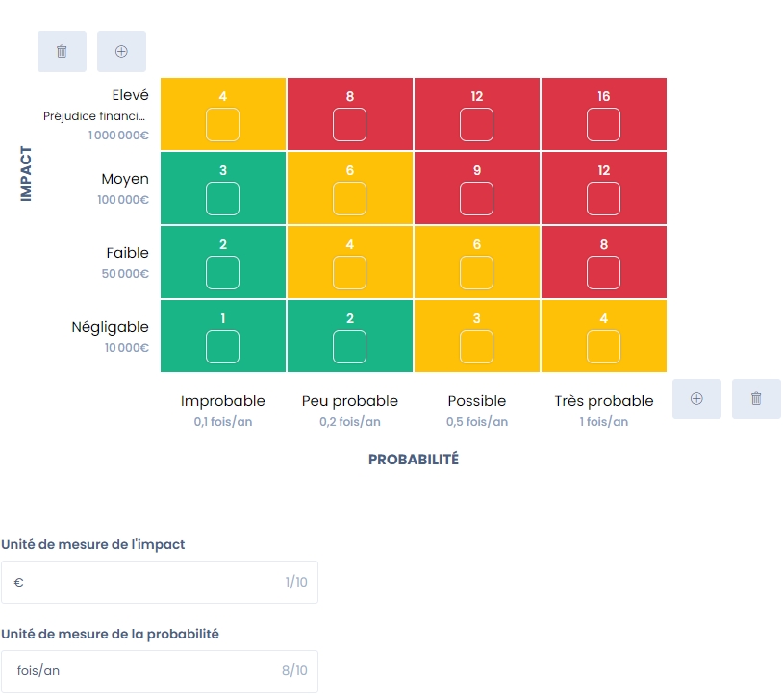Check the box in the cell scored 16
The width and height of the screenshot is (783, 700).
coord(603,125)
